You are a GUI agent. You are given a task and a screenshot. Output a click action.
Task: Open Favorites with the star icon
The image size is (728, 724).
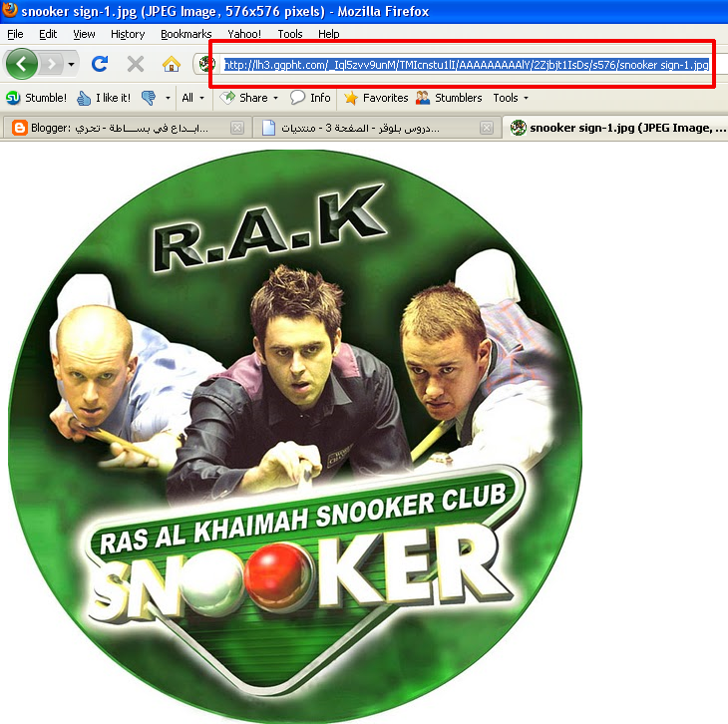[x=376, y=98]
